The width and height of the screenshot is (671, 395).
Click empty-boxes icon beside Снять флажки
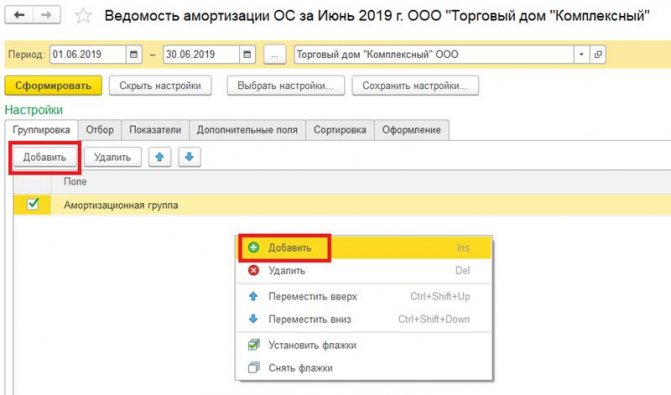pyautogui.click(x=254, y=368)
